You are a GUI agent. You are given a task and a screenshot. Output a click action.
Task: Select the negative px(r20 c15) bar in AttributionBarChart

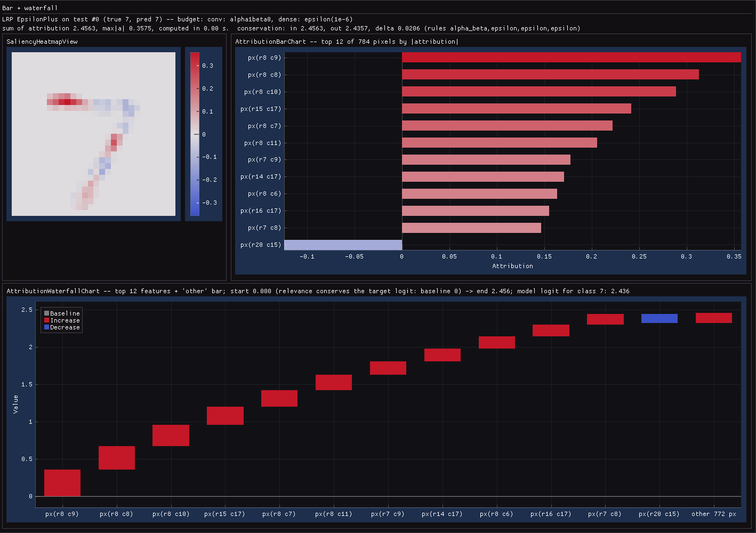pos(343,245)
